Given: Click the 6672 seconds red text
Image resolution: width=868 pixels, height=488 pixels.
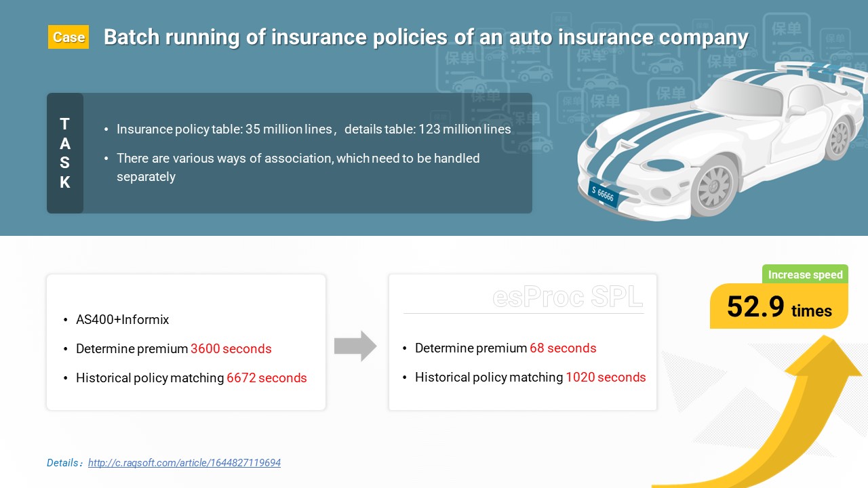Looking at the screenshot, I should (x=267, y=378).
